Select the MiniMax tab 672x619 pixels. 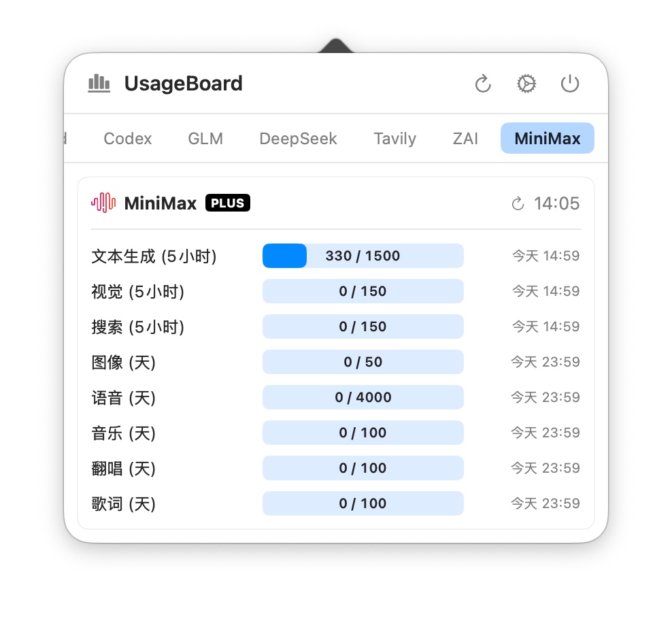point(548,138)
